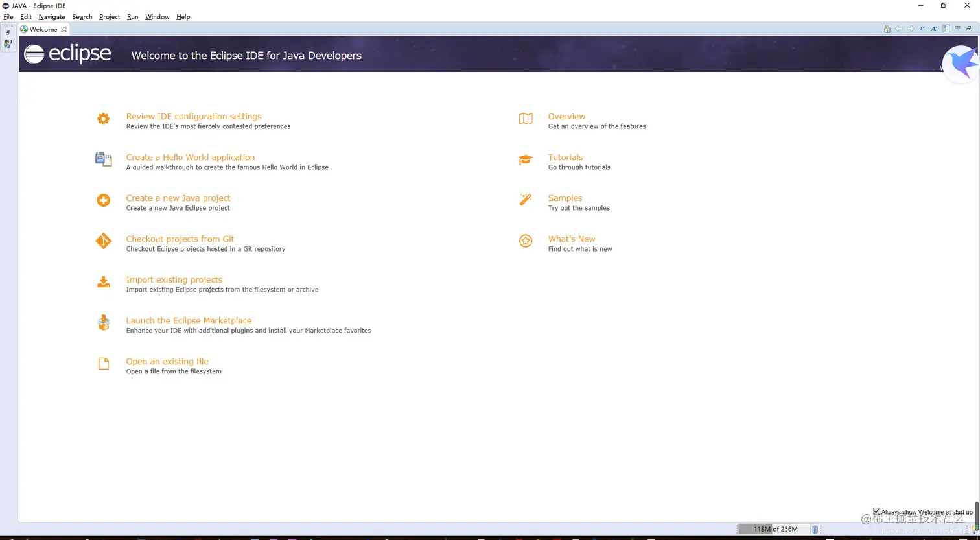Image resolution: width=980 pixels, height=540 pixels.
Task: Click the heap status memory bar 118M of 256M
Action: click(774, 529)
